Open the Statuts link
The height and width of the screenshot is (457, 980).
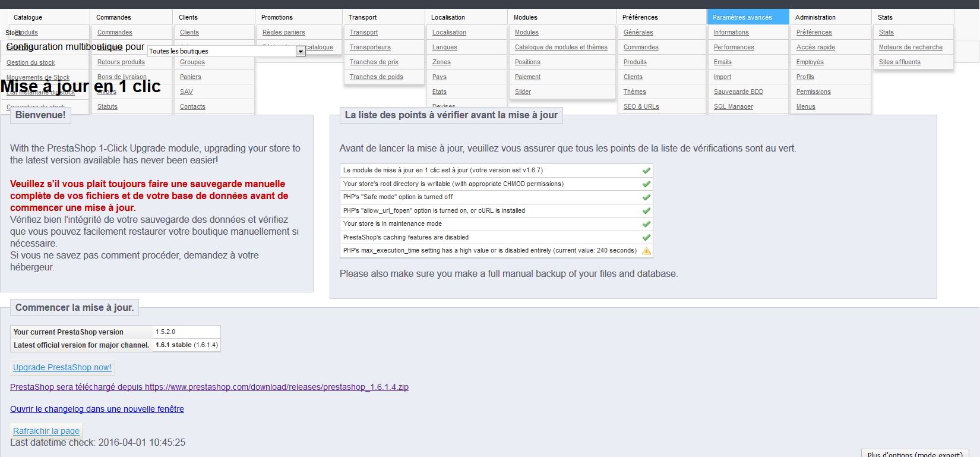[108, 106]
